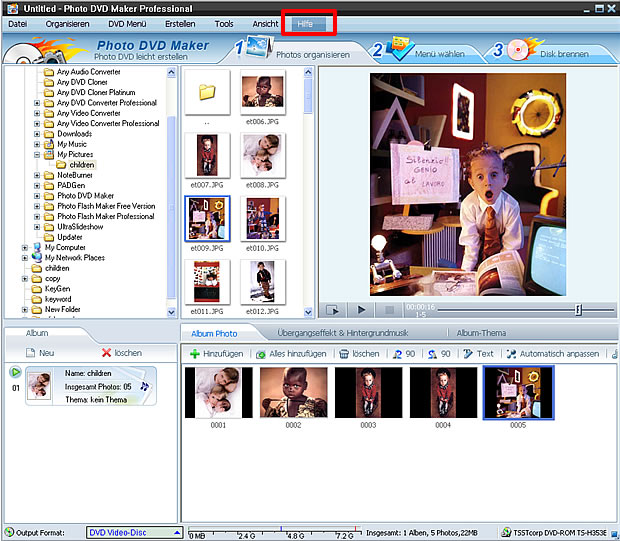Image resolution: width=620 pixels, height=541 pixels.
Task: Expand the Any Video Converter folder
Action: coord(37,113)
